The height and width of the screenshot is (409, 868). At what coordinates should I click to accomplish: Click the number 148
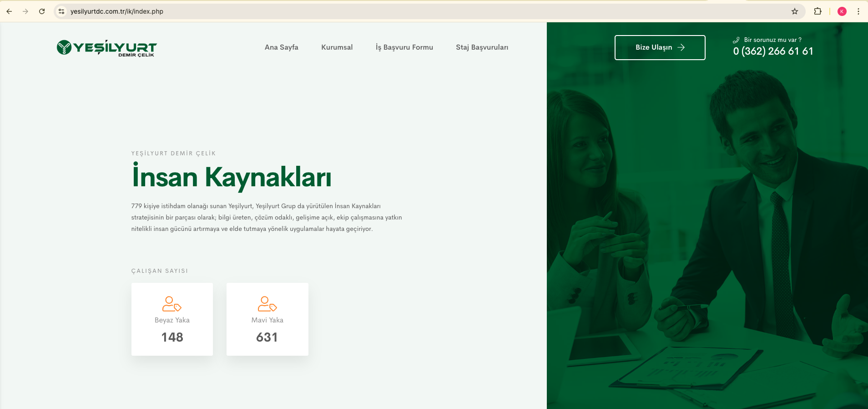tap(172, 337)
